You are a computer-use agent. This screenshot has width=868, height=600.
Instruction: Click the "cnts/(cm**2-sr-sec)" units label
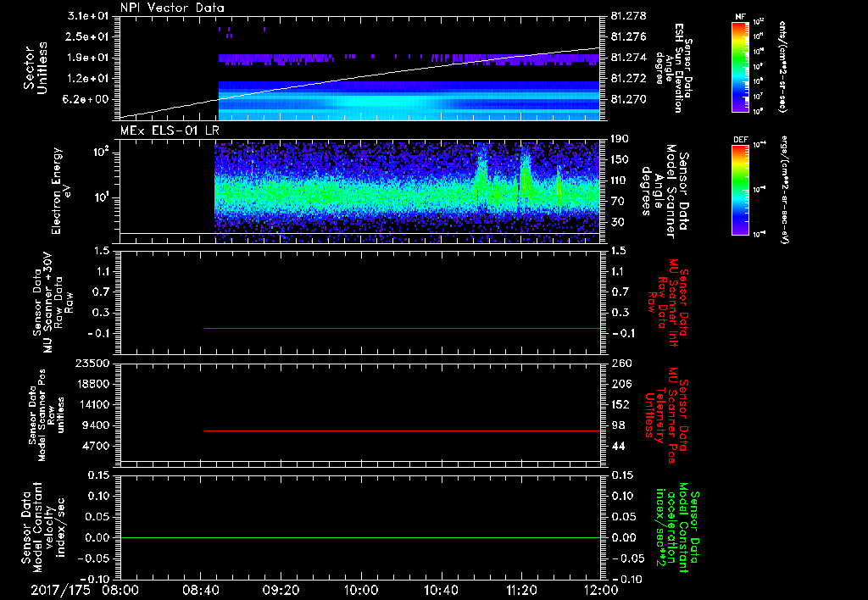coord(782,67)
